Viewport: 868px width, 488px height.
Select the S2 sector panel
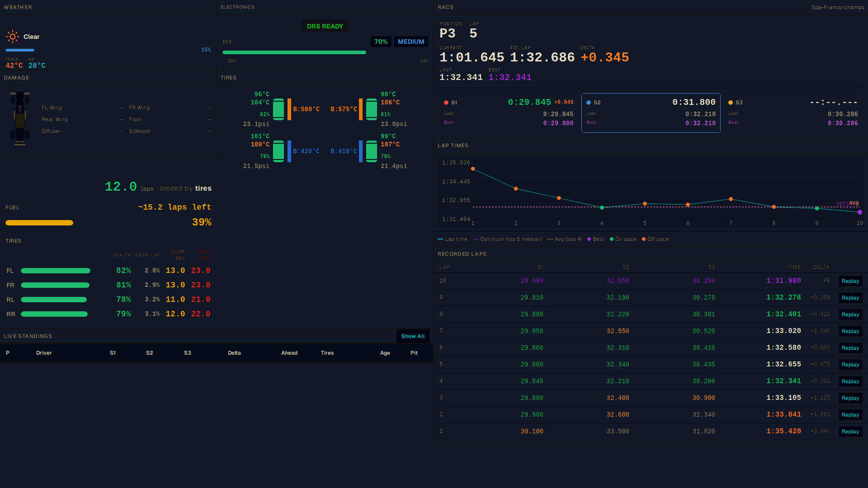tap(651, 113)
